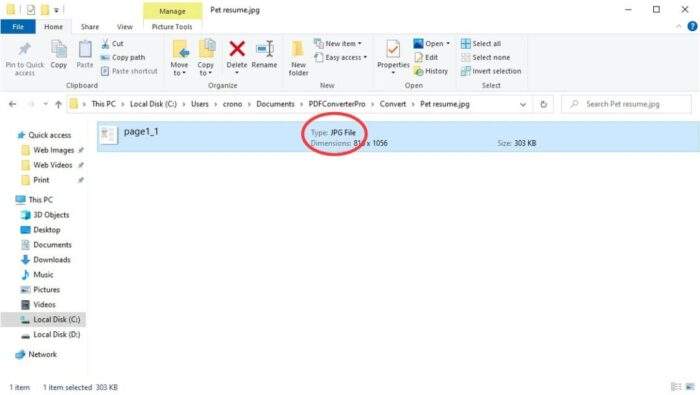Click the Delete red X icon
The width and height of the screenshot is (700, 395).
pos(237,49)
